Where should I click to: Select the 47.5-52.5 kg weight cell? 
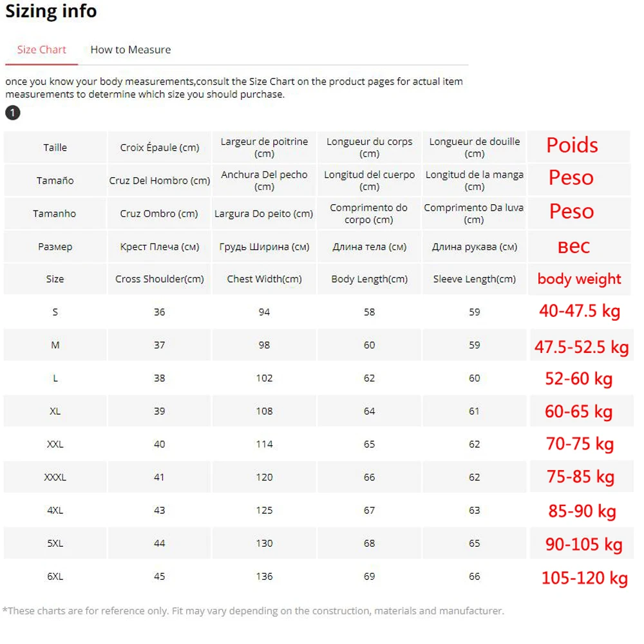click(582, 347)
